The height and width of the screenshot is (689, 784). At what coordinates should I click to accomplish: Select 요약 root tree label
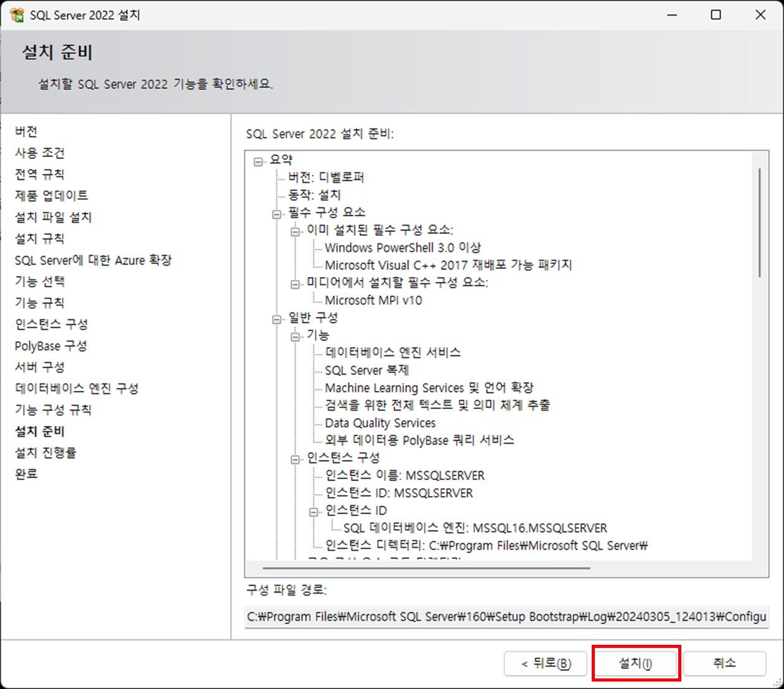coord(281,160)
